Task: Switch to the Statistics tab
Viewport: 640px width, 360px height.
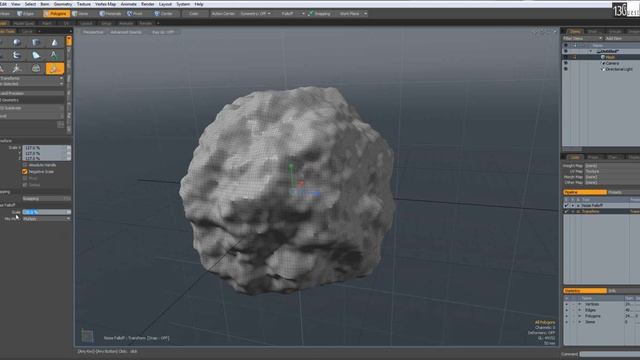Action: pos(585,291)
